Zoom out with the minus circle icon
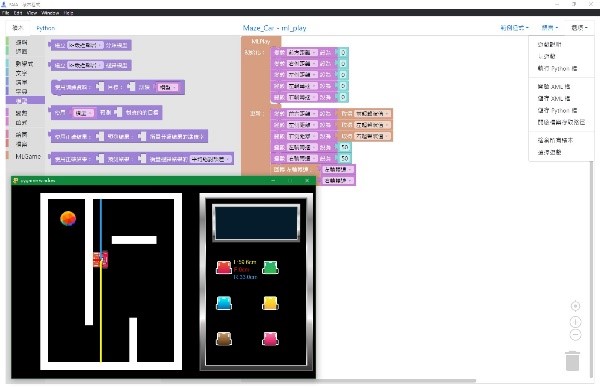 [575, 335]
